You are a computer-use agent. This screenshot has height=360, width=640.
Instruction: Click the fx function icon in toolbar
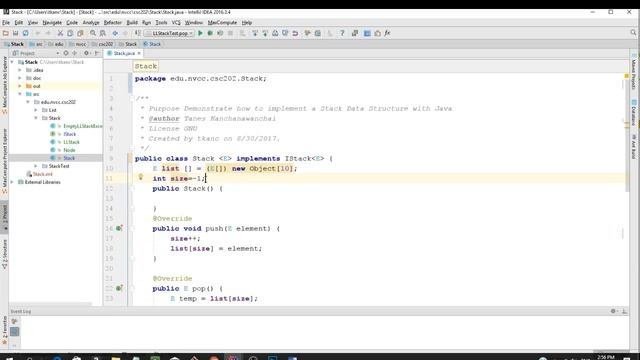click(387, 33)
